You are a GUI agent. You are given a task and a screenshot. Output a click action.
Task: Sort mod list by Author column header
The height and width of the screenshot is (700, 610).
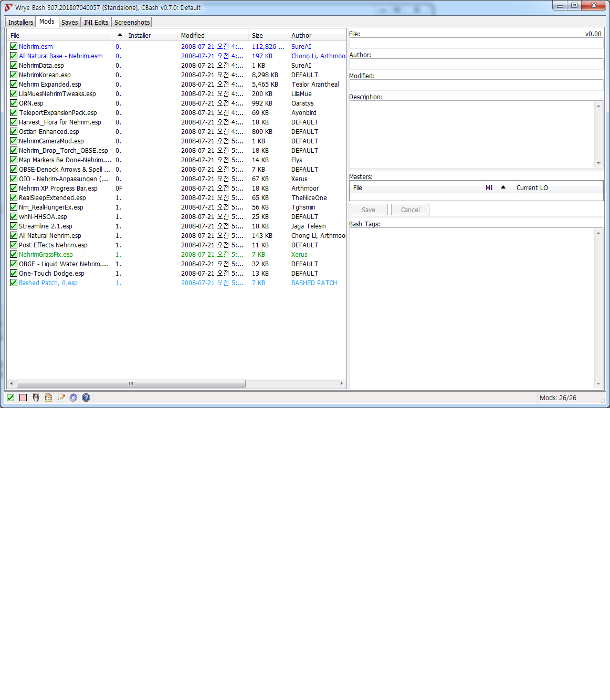(x=301, y=35)
